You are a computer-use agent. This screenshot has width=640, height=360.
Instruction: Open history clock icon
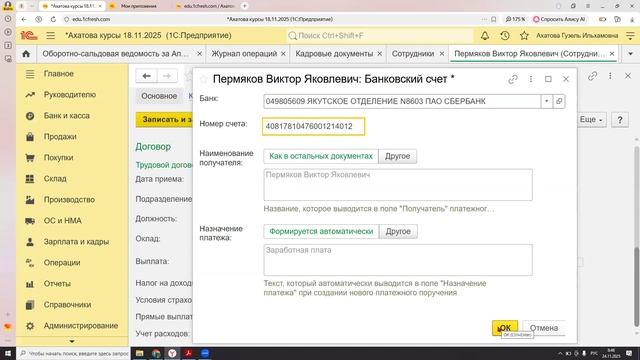tap(505, 36)
